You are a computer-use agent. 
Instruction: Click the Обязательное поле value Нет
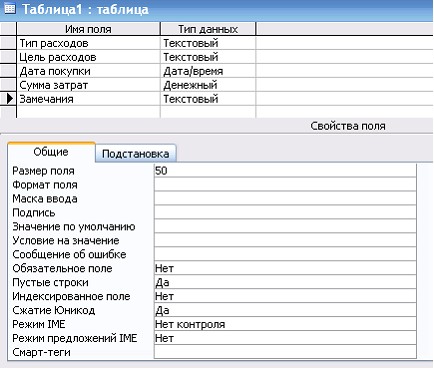285,268
